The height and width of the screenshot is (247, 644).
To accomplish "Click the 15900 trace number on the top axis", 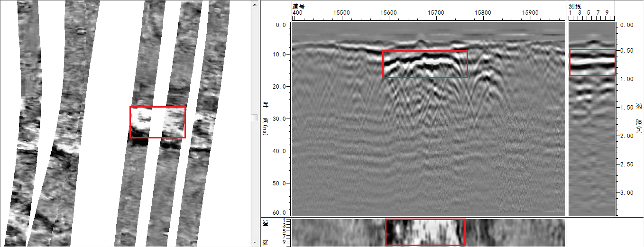I will [x=530, y=13].
